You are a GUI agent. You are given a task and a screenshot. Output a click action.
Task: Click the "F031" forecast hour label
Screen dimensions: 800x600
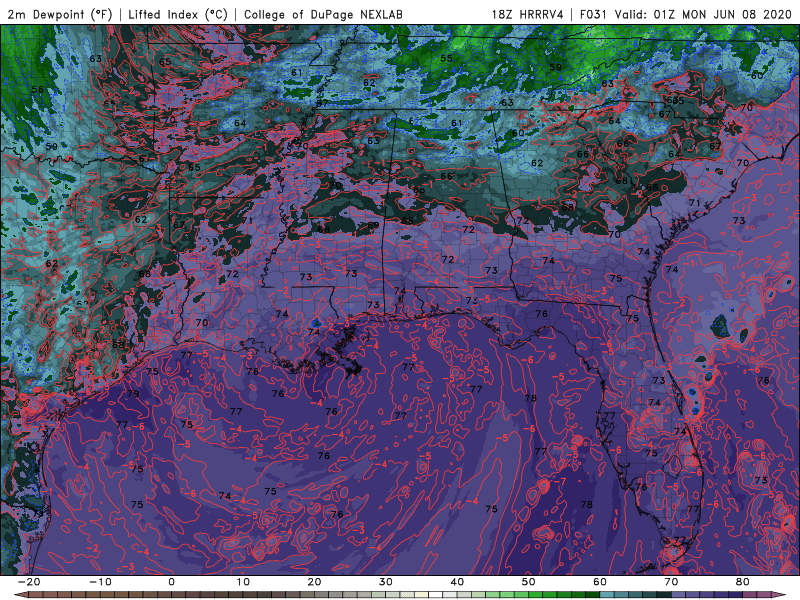pos(593,14)
